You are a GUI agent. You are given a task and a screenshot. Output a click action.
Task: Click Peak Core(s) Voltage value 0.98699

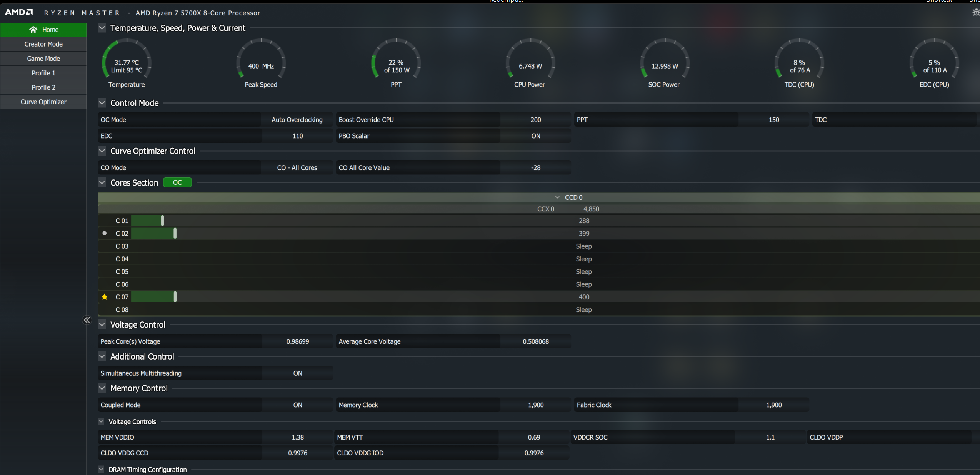(297, 341)
